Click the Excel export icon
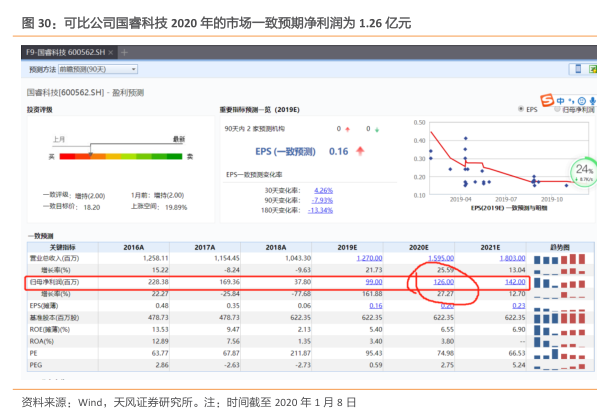 (x=593, y=69)
